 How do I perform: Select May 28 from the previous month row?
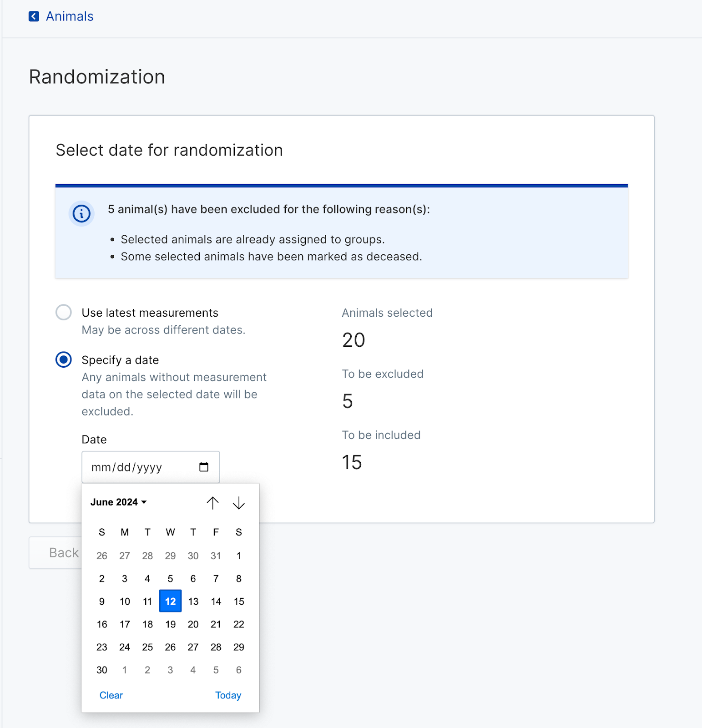(x=147, y=556)
